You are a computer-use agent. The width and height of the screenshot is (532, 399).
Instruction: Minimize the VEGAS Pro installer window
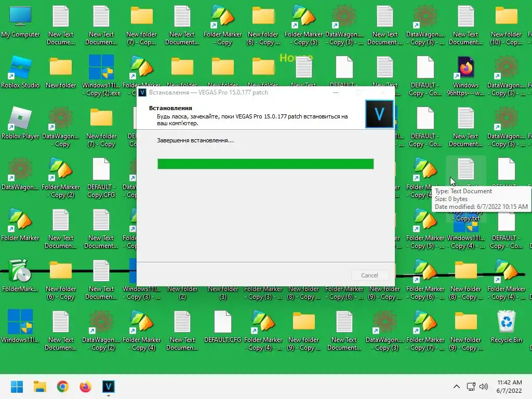click(336, 92)
